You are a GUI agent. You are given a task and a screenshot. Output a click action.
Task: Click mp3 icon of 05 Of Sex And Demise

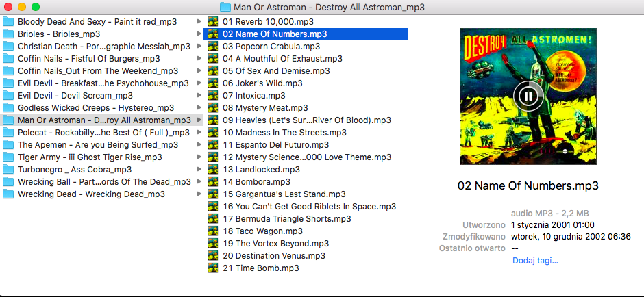(x=213, y=70)
